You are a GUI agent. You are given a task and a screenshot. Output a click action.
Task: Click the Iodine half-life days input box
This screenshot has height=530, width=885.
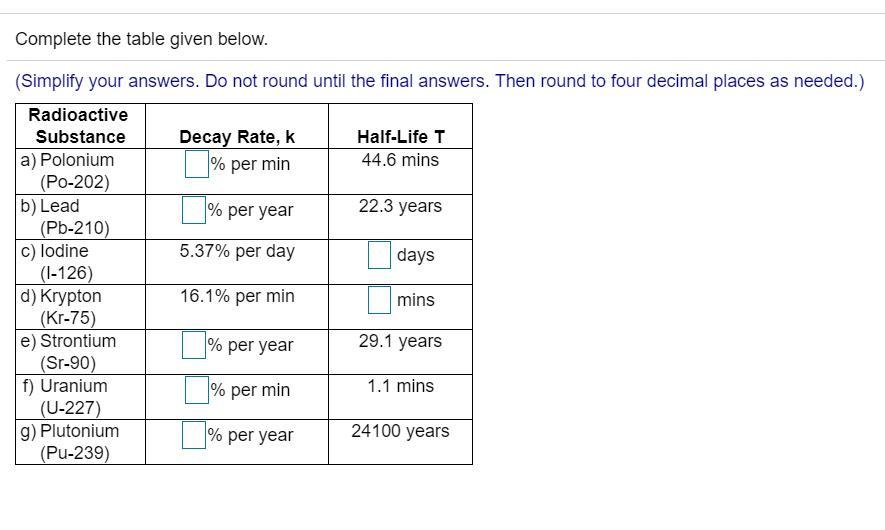(379, 255)
